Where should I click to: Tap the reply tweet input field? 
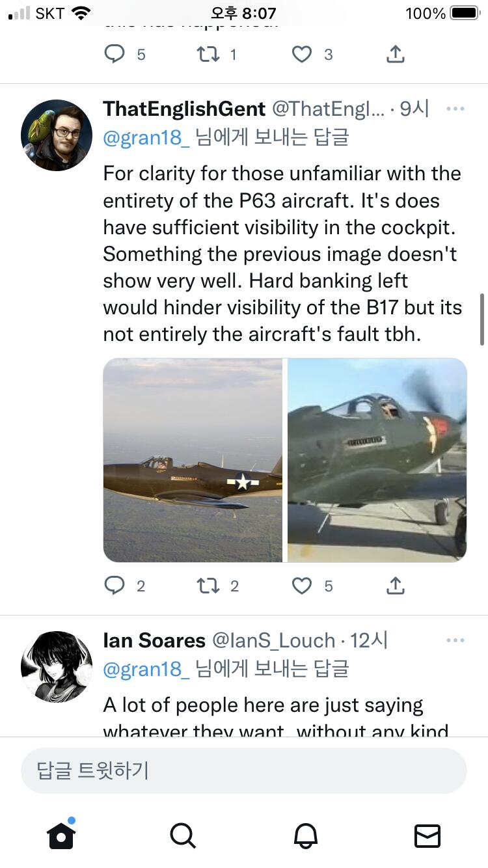pos(244,770)
